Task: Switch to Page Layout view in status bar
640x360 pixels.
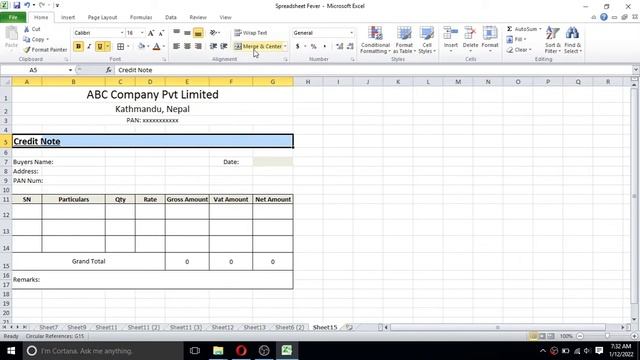Action: [x=542, y=336]
